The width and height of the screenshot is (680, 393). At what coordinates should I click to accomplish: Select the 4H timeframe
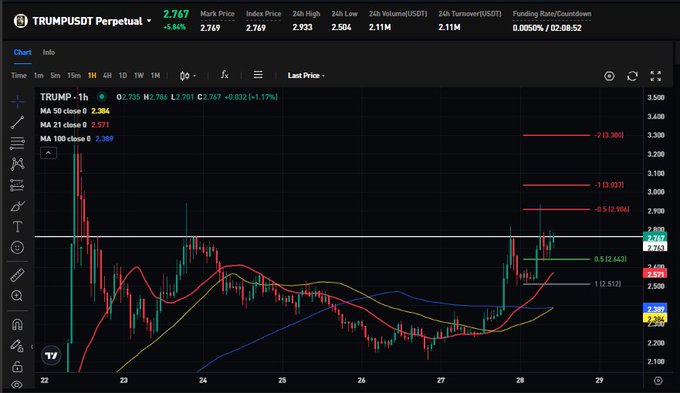pos(107,75)
